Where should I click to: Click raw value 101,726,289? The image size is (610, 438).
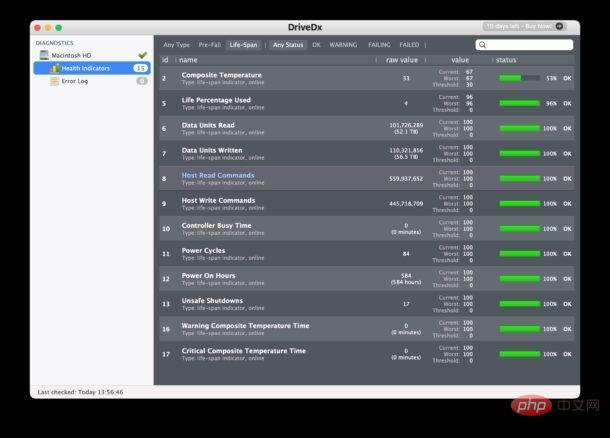pos(406,125)
